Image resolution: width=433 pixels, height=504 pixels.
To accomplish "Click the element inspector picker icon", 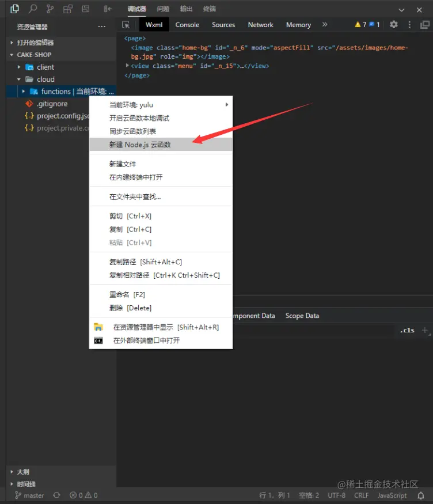I will (126, 25).
